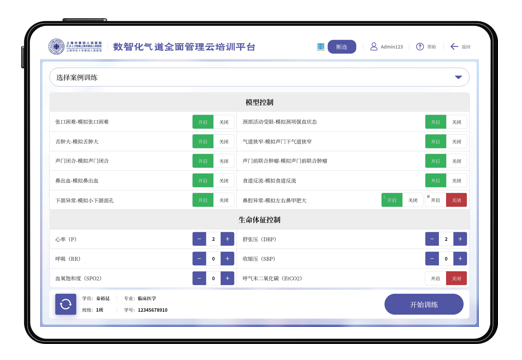The height and width of the screenshot is (360, 522).
Task: Click the 选择案例训练 selection field
Action: pos(259,77)
